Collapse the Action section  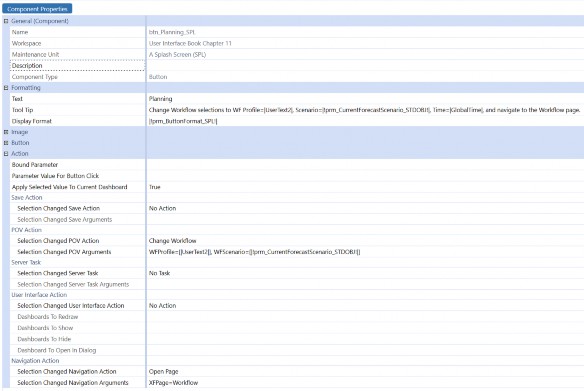pos(6,154)
